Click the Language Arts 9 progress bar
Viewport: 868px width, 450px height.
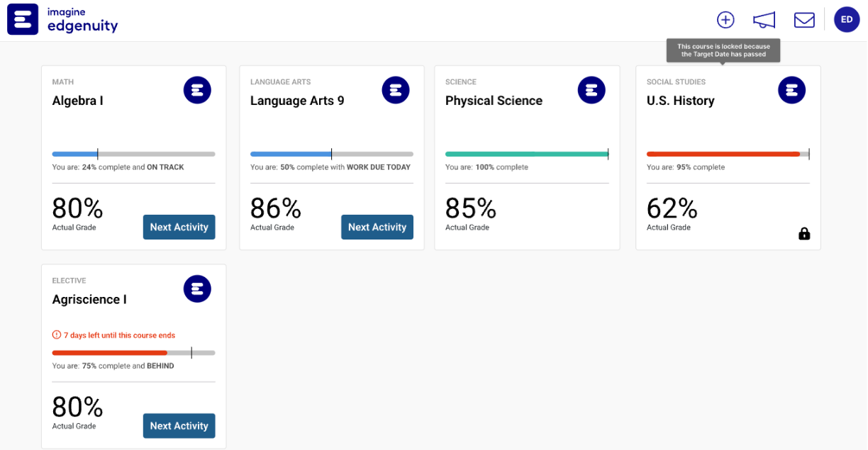click(x=330, y=153)
